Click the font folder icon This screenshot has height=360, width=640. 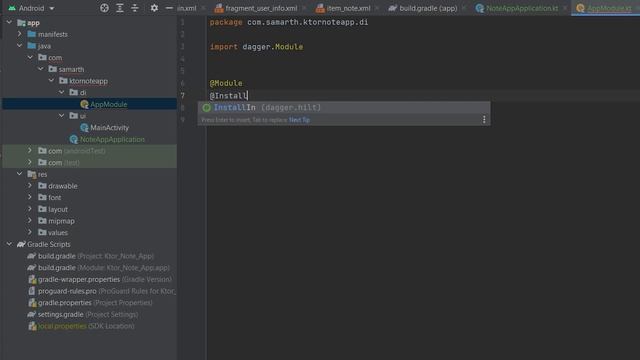tap(42, 198)
